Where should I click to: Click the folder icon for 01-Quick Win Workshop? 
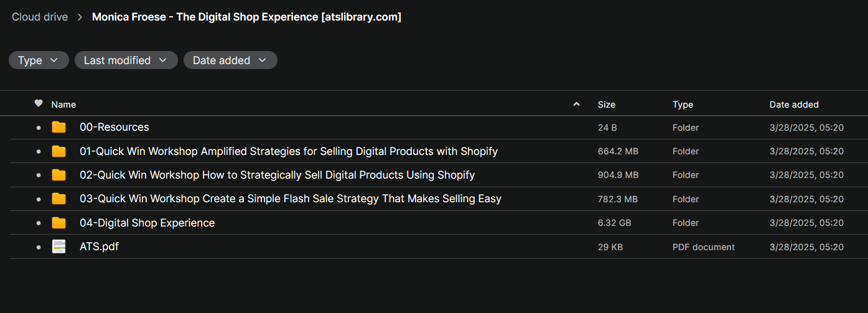58,151
